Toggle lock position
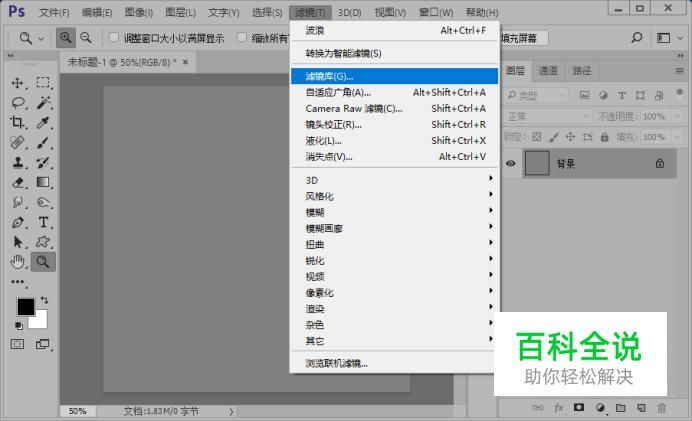 [x=570, y=137]
